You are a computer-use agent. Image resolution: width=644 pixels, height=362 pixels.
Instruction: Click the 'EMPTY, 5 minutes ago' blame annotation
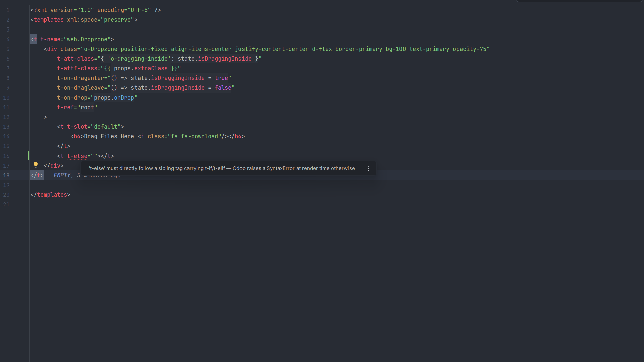[x=87, y=175]
